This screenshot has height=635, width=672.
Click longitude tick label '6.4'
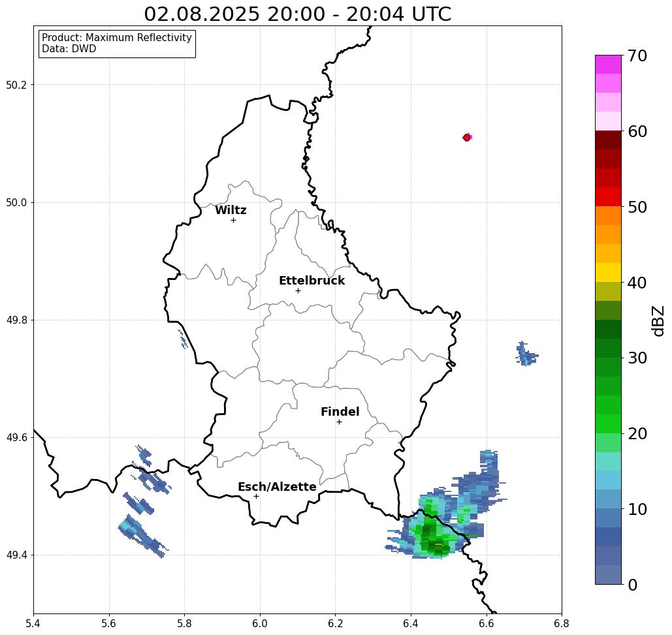tap(411, 623)
